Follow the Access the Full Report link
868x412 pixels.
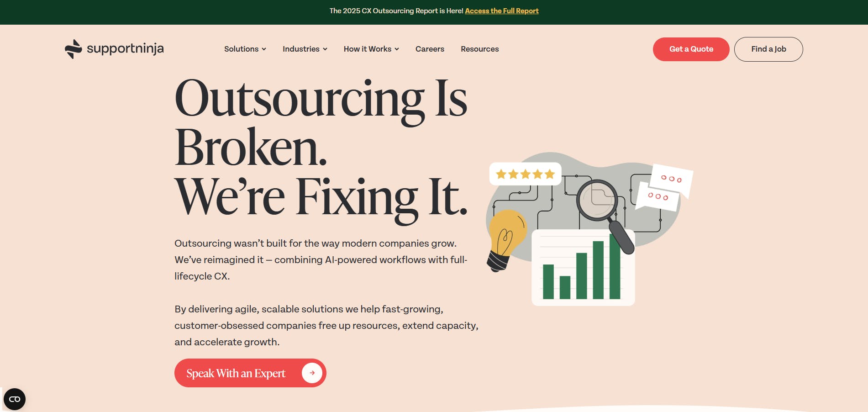[x=502, y=11]
